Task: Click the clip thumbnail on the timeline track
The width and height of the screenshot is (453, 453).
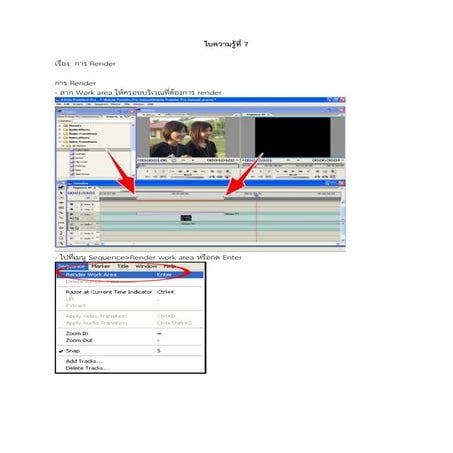Action: pyautogui.click(x=186, y=218)
